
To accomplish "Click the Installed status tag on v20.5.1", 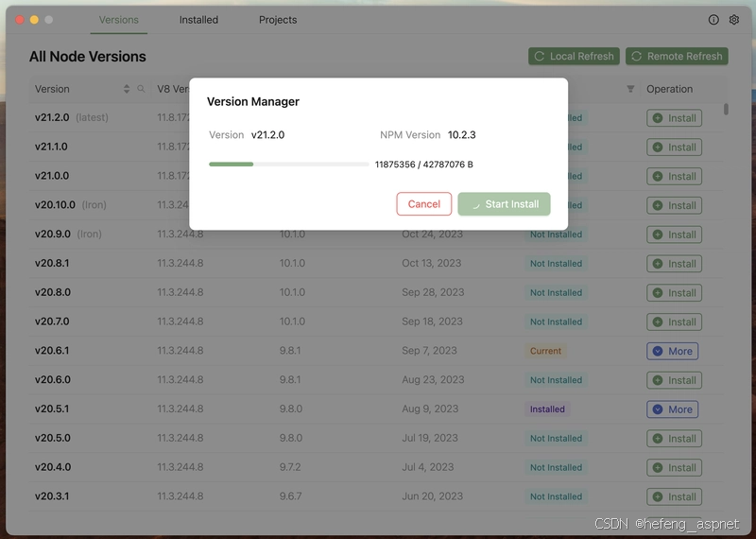I will (x=547, y=409).
